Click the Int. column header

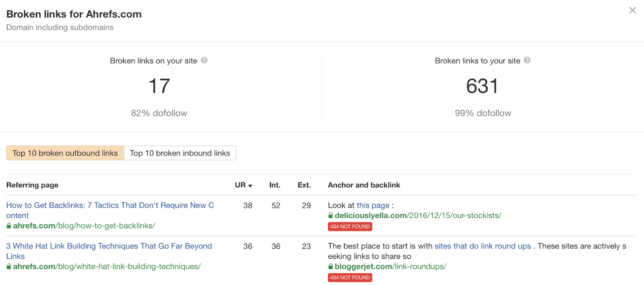click(x=275, y=185)
